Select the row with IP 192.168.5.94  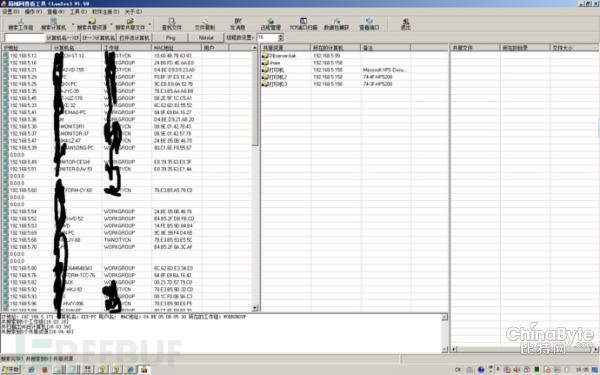coord(128,211)
